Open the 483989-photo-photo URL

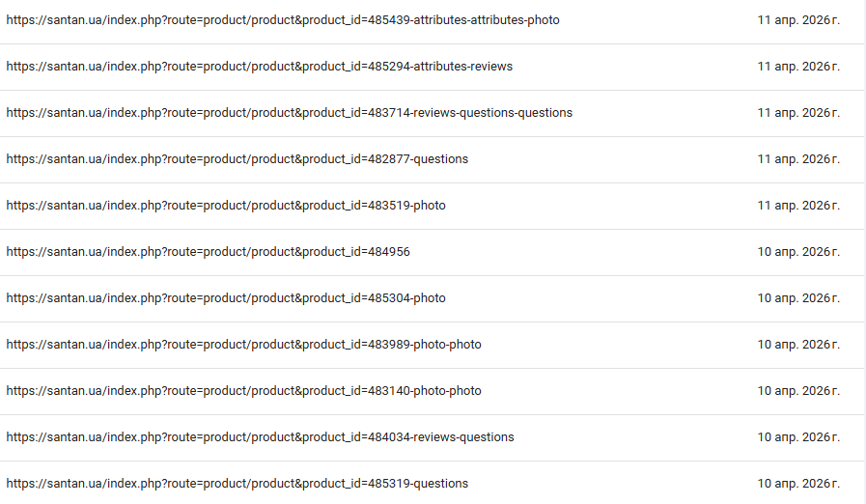point(243,345)
